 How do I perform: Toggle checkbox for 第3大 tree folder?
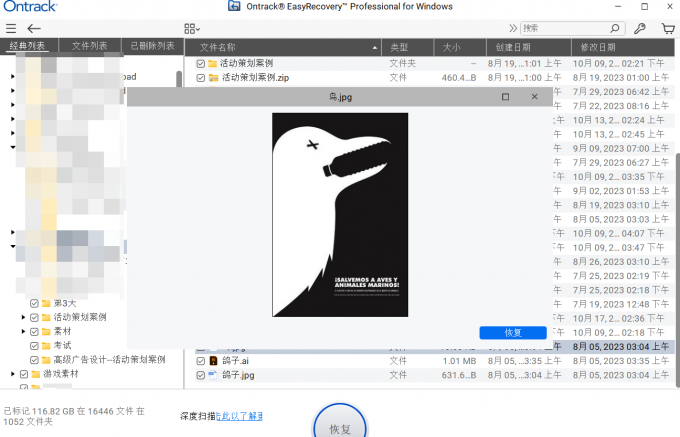coord(34,303)
